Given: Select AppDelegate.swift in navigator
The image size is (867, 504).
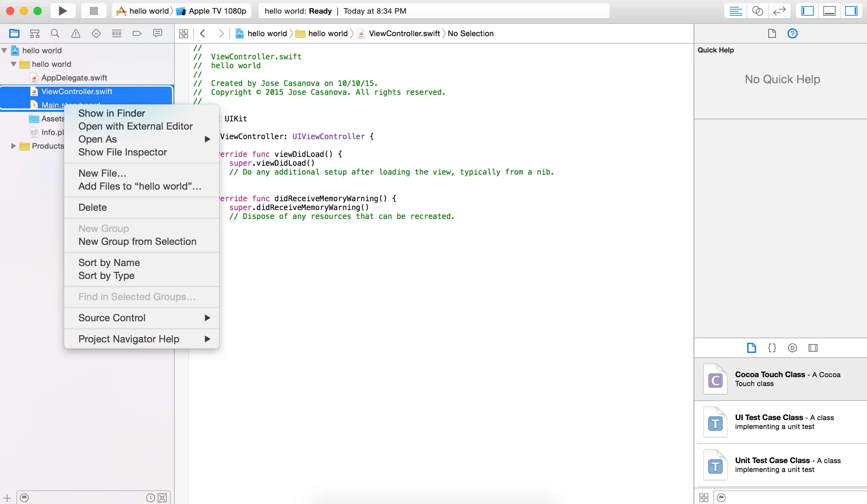Looking at the screenshot, I should coord(74,78).
